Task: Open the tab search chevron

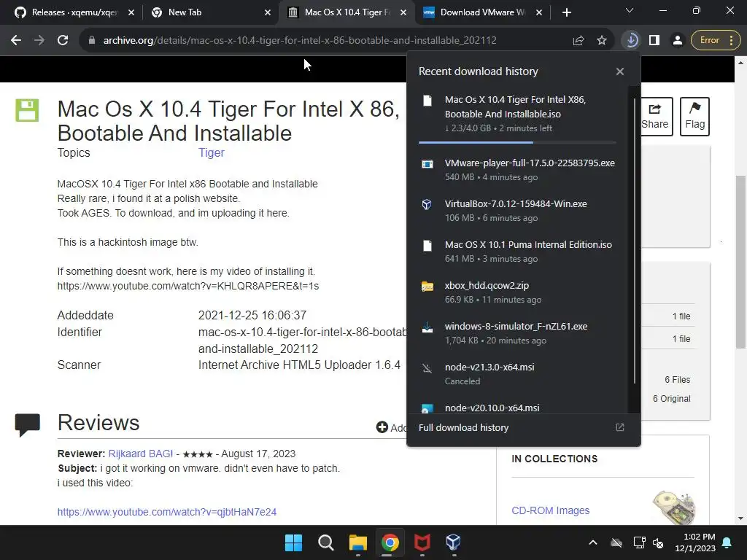Action: tap(630, 10)
